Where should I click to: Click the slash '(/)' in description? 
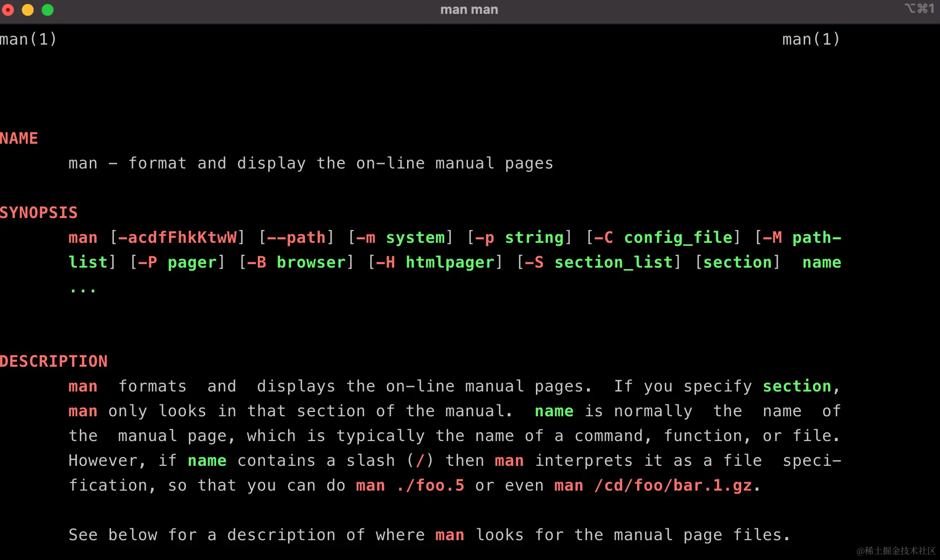pyautogui.click(x=420, y=461)
